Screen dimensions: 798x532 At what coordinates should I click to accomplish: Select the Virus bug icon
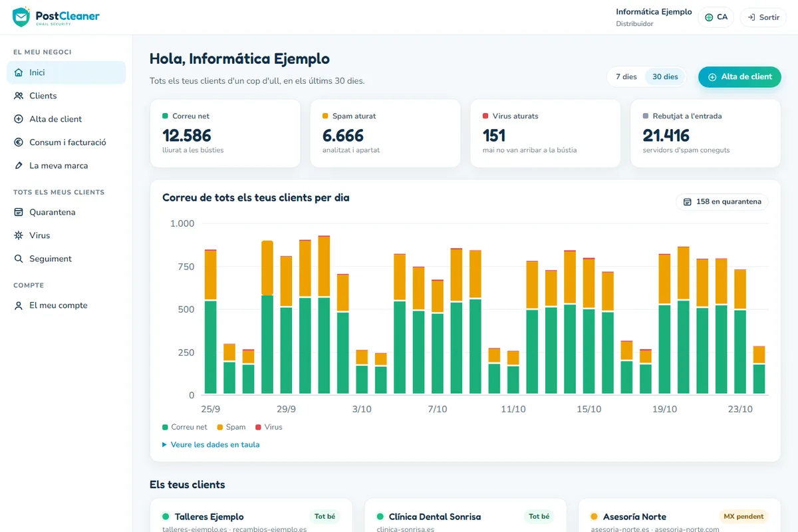[19, 235]
